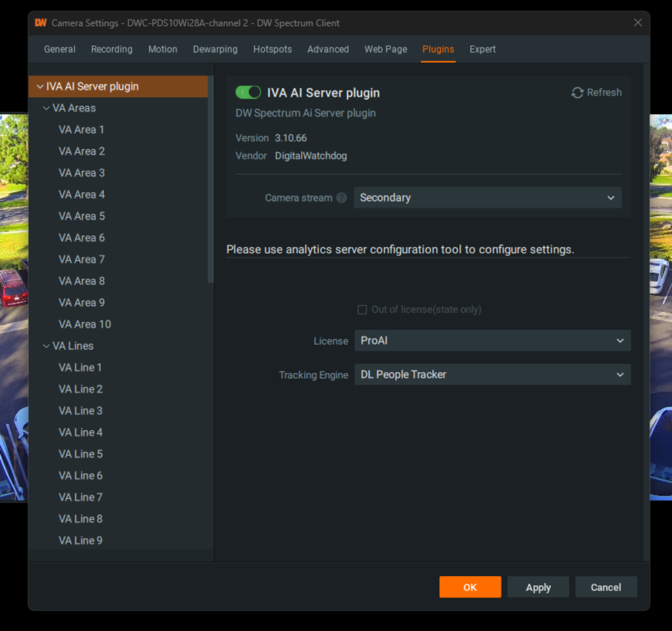The width and height of the screenshot is (672, 631).
Task: Open the License ProAI dropdown
Action: tap(492, 340)
